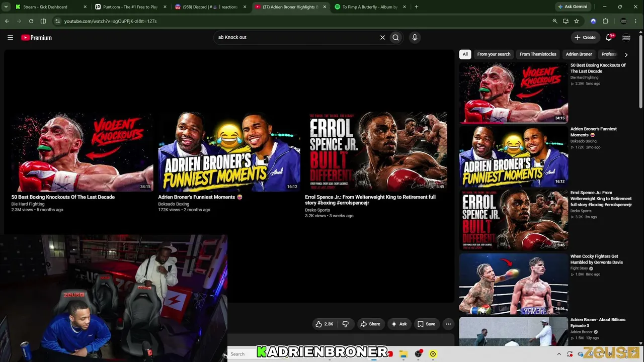The image size is (644, 362).
Task: Visit Die Hard Fighting channel in sidebar
Action: point(585,77)
